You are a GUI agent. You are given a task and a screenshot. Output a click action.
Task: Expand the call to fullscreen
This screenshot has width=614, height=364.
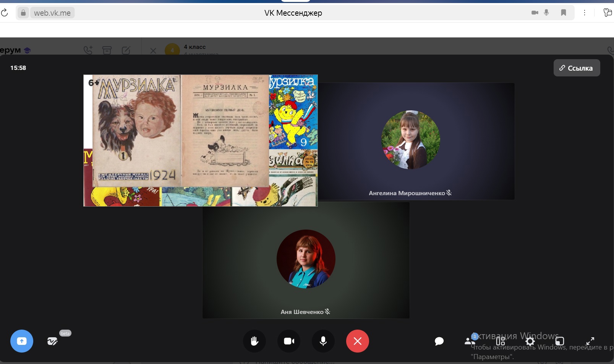(590, 341)
